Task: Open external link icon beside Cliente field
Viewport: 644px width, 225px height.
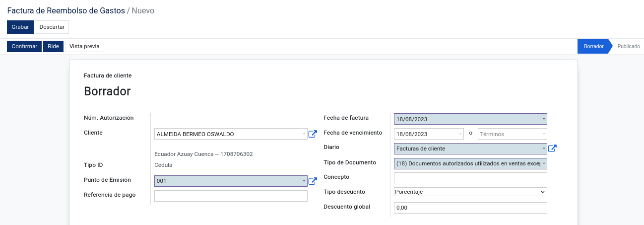Action: [313, 134]
